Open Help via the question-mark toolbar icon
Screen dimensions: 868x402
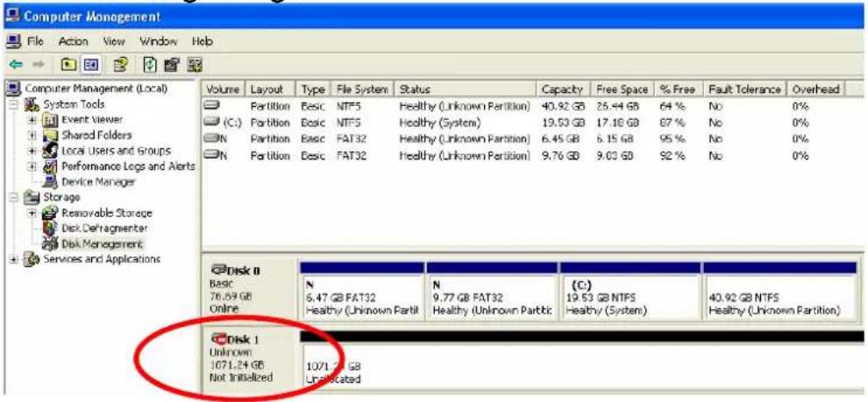point(119,64)
